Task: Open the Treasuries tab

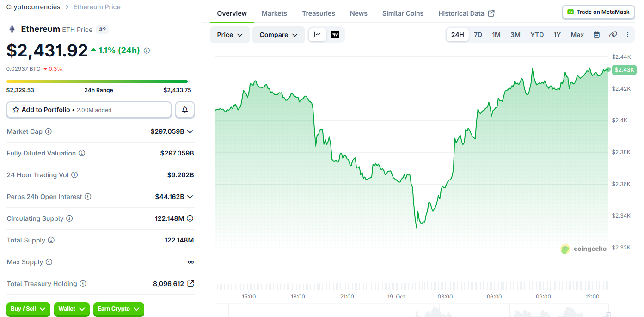Action: pos(319,13)
